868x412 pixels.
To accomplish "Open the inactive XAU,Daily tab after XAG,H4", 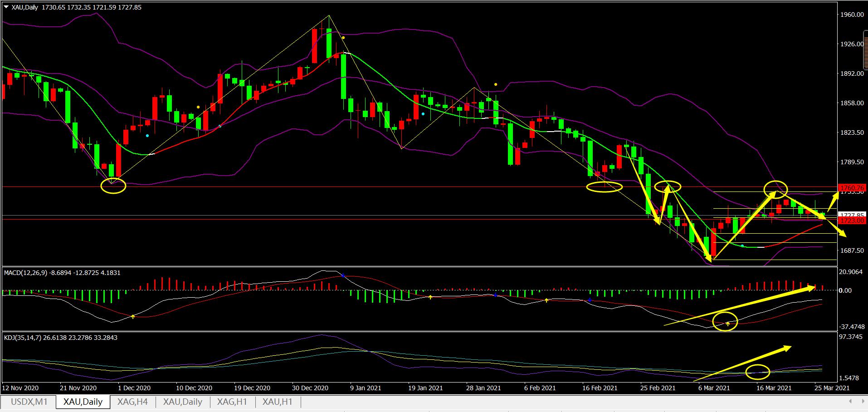I will (x=183, y=402).
